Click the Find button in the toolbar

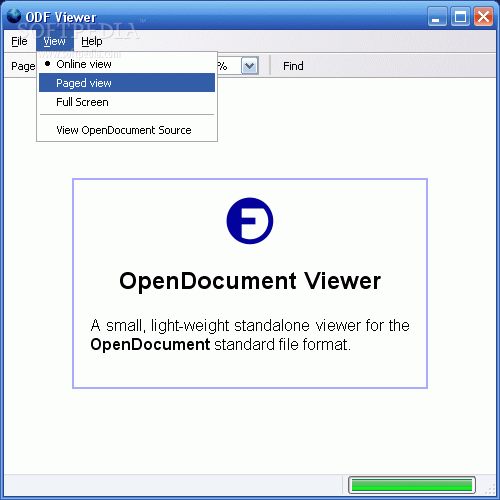click(x=293, y=66)
